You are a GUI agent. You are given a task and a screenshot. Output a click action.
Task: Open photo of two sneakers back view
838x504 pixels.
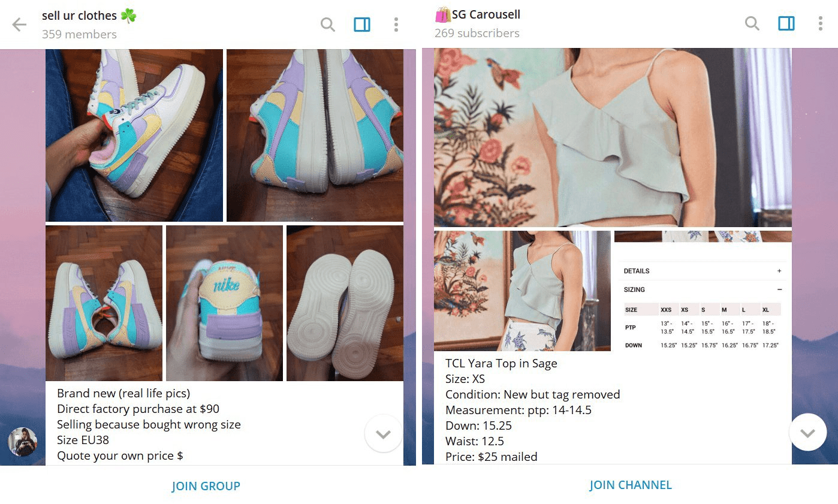coord(315,135)
